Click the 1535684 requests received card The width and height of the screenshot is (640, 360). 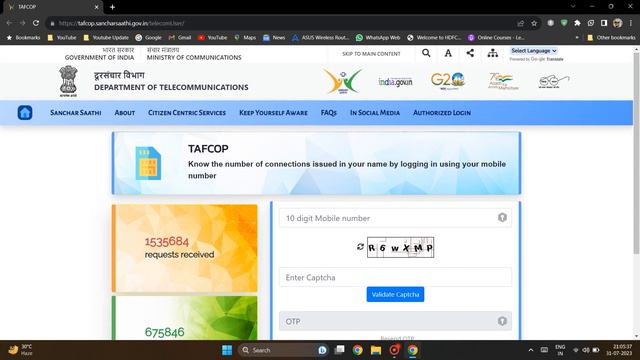tap(184, 248)
